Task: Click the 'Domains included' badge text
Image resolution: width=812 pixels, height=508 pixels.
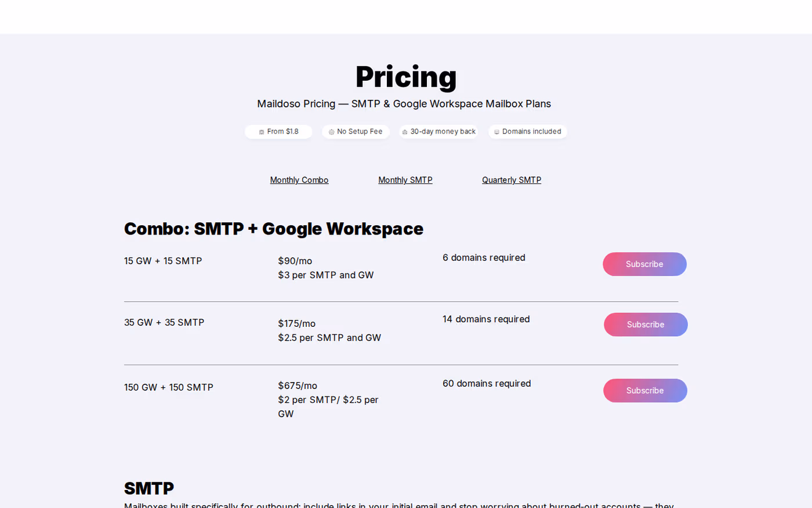Action: 532,132
